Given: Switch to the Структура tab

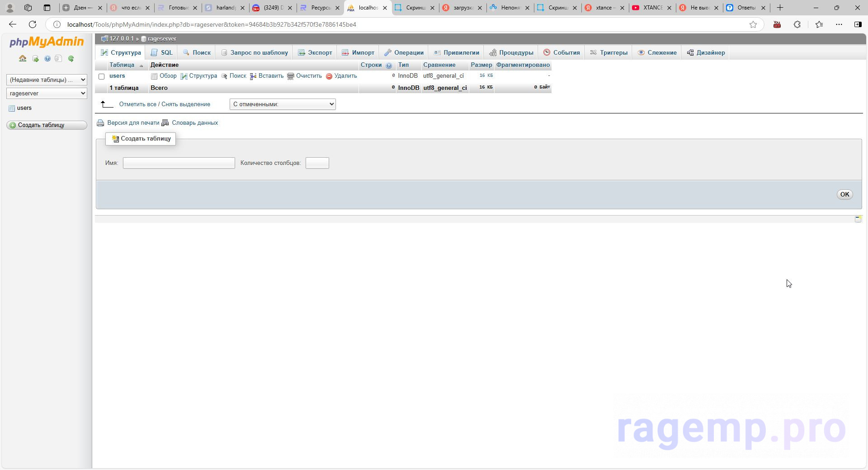Looking at the screenshot, I should click(x=120, y=52).
